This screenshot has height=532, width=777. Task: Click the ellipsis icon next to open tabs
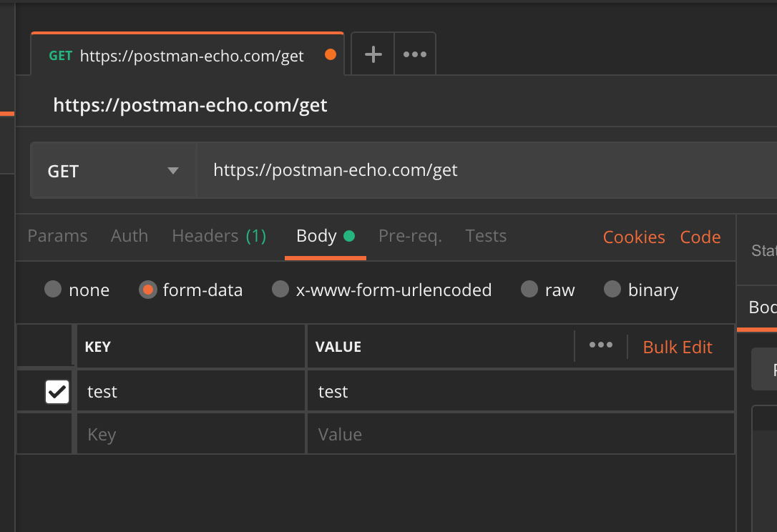point(415,53)
